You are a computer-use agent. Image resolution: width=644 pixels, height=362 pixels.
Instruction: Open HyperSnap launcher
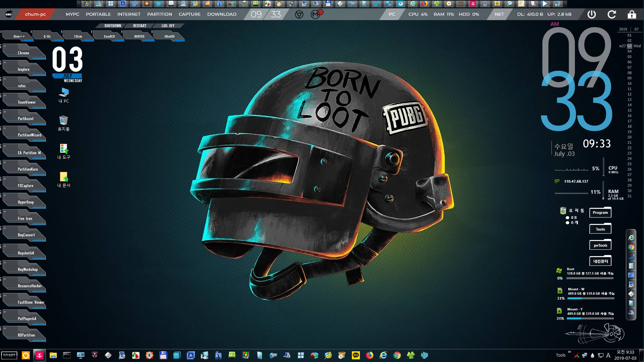(x=24, y=201)
